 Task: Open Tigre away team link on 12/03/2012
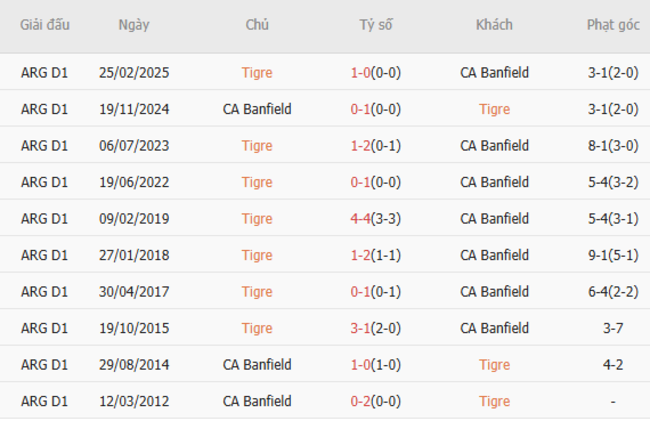494,401
